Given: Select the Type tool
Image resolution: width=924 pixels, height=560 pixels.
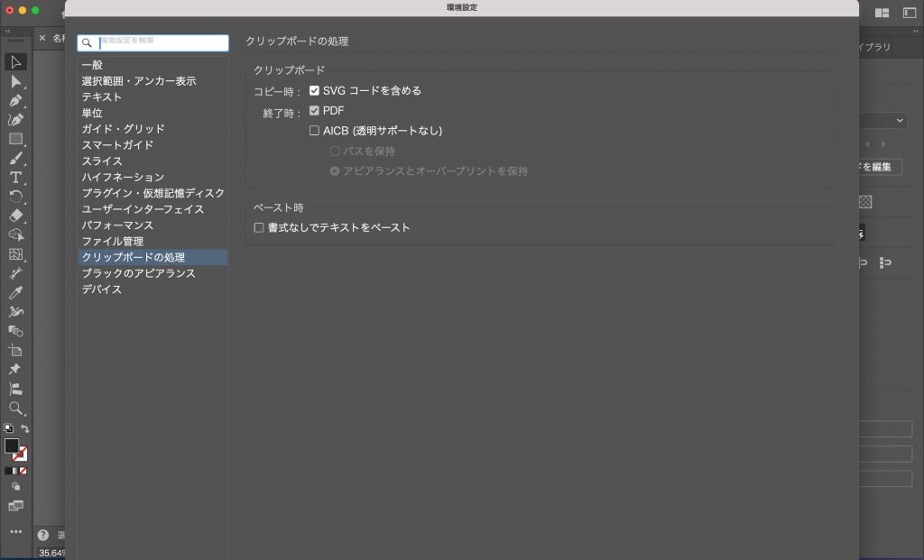Looking at the screenshot, I should [15, 178].
